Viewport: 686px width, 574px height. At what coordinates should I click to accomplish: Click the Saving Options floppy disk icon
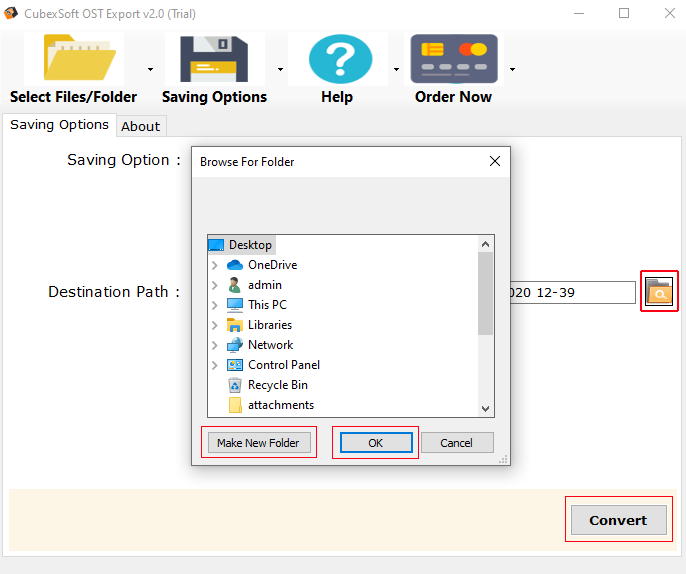pos(214,59)
